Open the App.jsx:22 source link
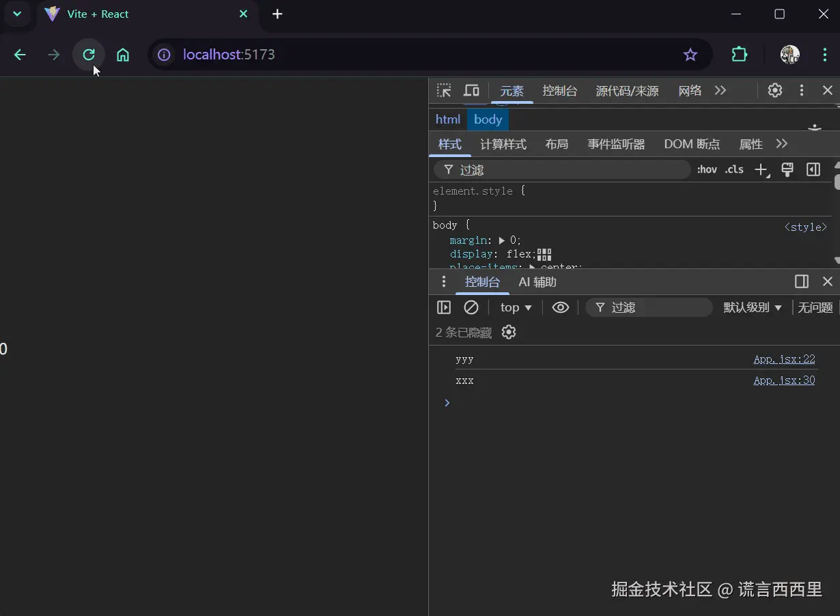This screenshot has width=840, height=616. (x=784, y=359)
